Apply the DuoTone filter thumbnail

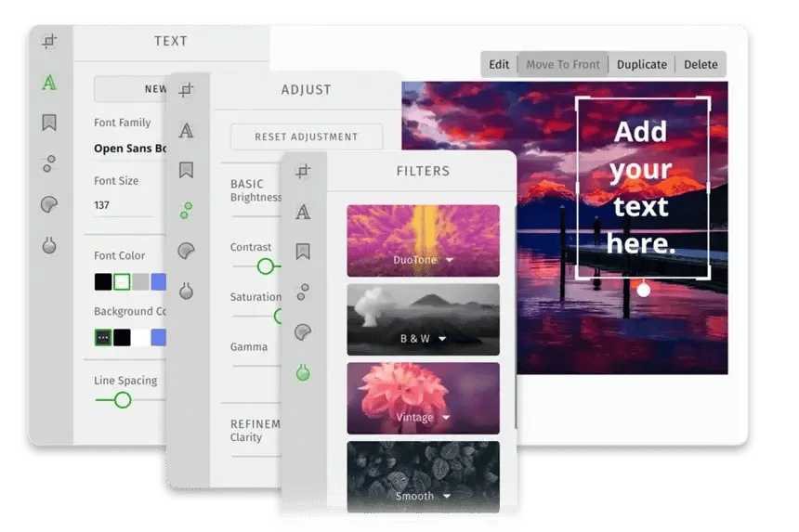pyautogui.click(x=423, y=240)
